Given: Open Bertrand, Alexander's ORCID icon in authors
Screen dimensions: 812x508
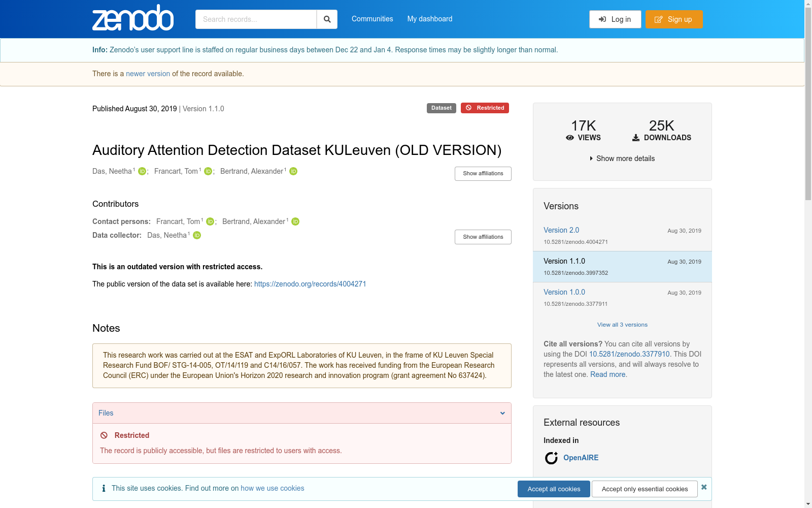Looking at the screenshot, I should point(293,172).
